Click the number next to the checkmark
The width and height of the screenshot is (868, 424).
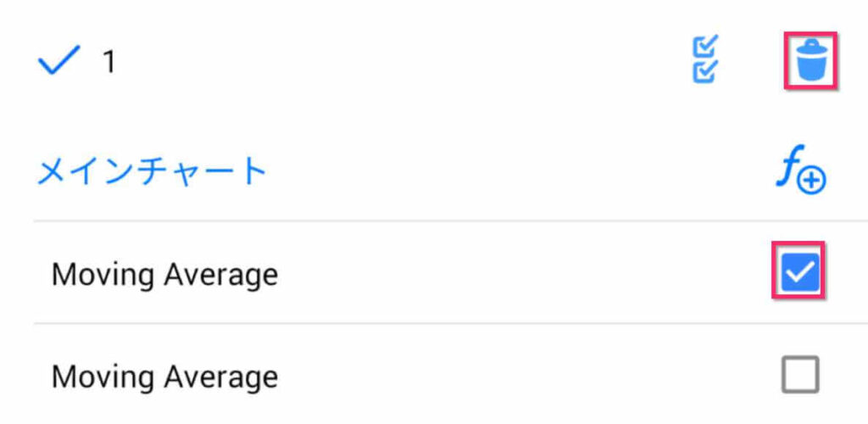108,62
